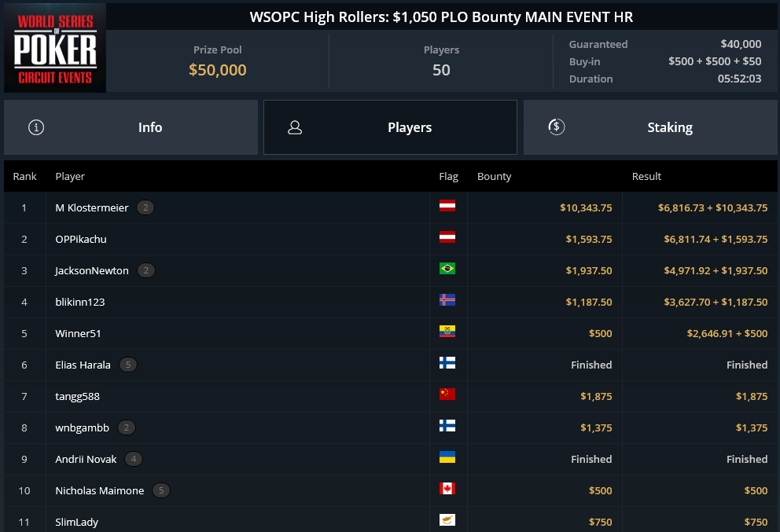Click the Finland flag in Elias Harala's row
This screenshot has height=532, width=780.
pos(447,363)
